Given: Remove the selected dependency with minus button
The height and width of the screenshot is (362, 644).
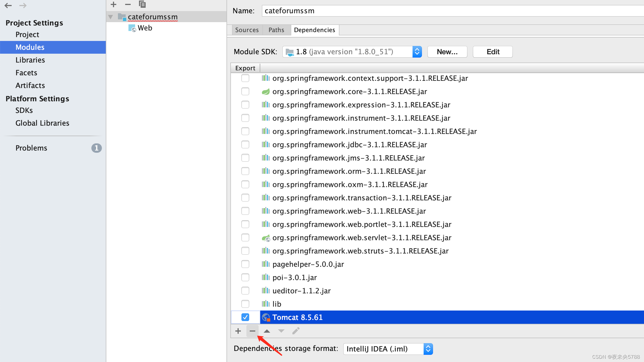Looking at the screenshot, I should tap(252, 331).
